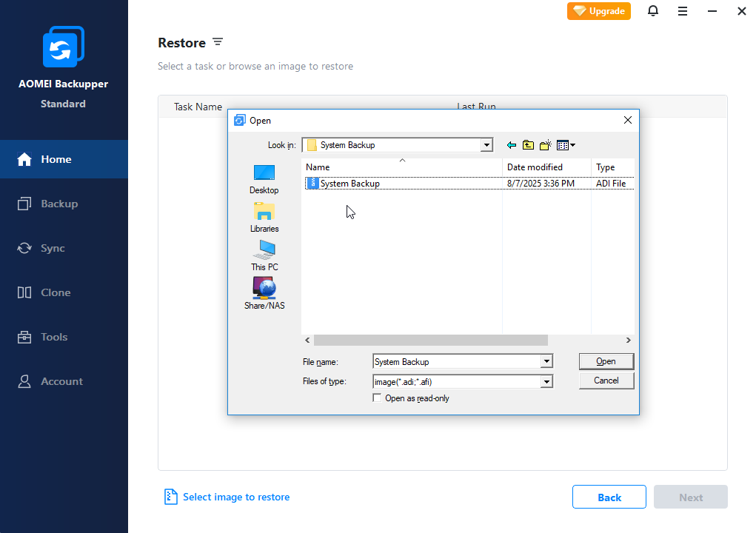Click the Clone sidebar icon
This screenshot has width=756, height=533.
coord(24,292)
